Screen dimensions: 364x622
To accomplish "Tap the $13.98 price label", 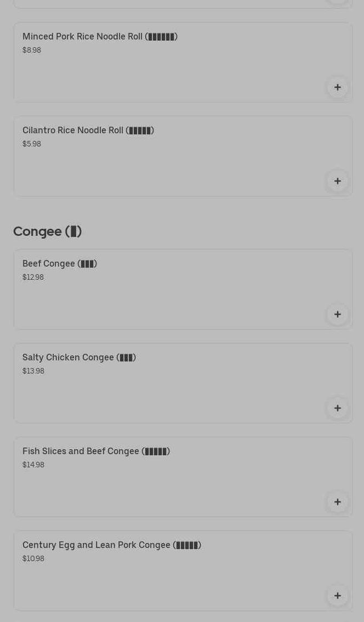I will point(33,371).
